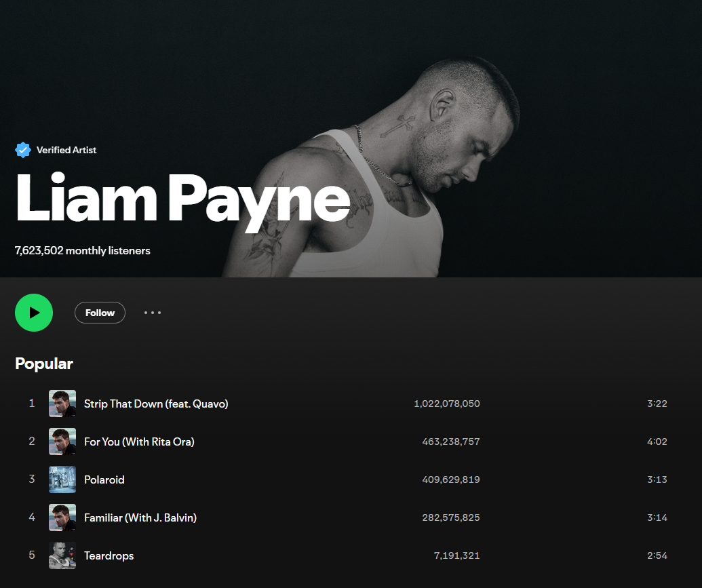Click the Polaroid album cover thumbnail
Viewport: 702px width, 588px height.
point(62,479)
